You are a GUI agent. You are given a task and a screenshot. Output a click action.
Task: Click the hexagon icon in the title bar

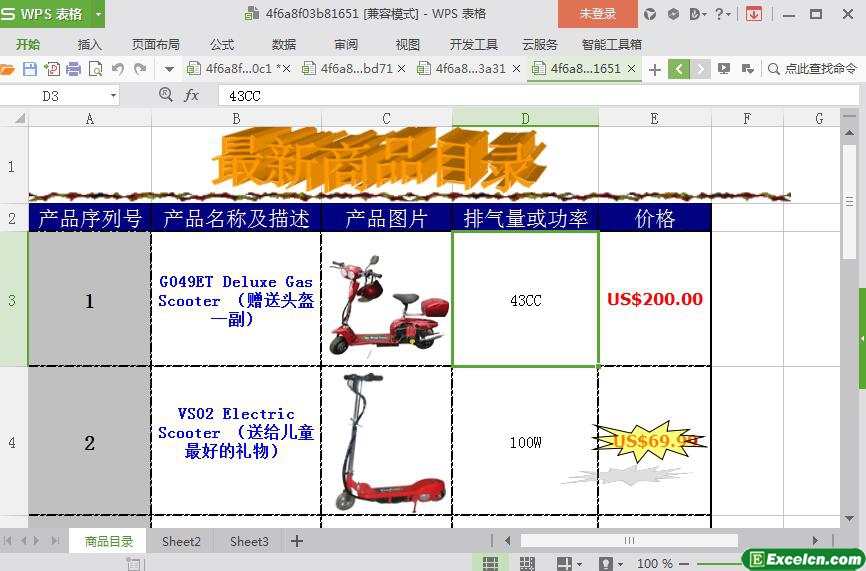[x=673, y=14]
